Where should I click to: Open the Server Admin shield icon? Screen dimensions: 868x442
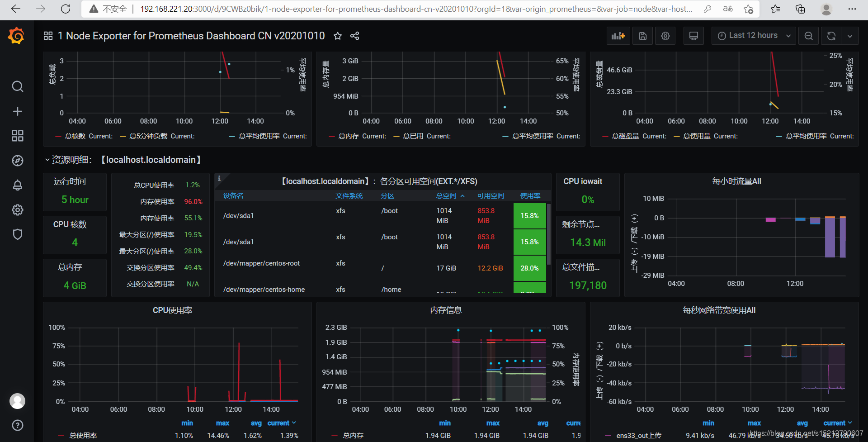18,234
